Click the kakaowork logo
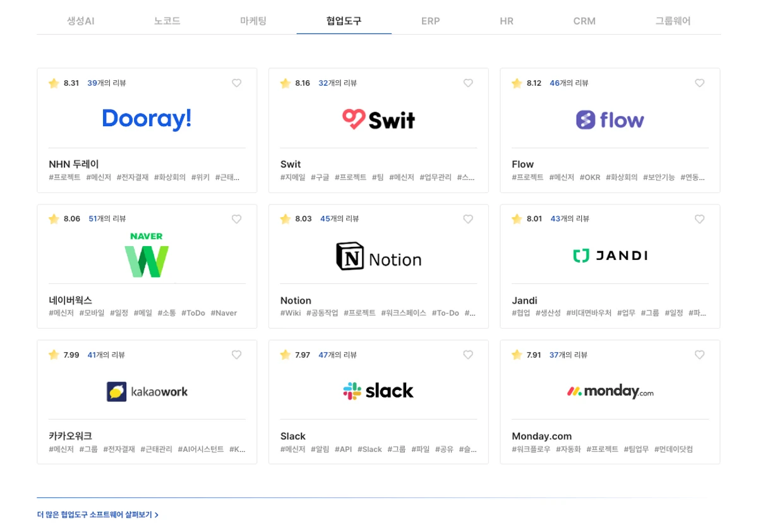This screenshot has width=758, height=532. [x=147, y=391]
